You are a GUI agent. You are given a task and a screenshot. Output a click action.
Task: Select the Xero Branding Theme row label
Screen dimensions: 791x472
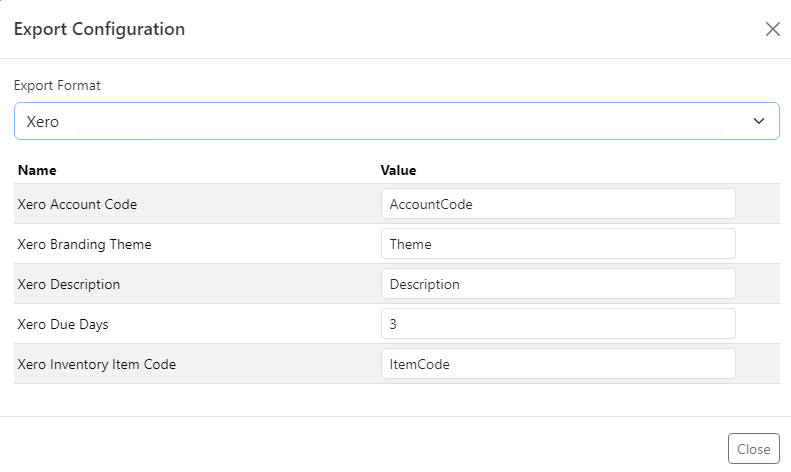click(84, 244)
